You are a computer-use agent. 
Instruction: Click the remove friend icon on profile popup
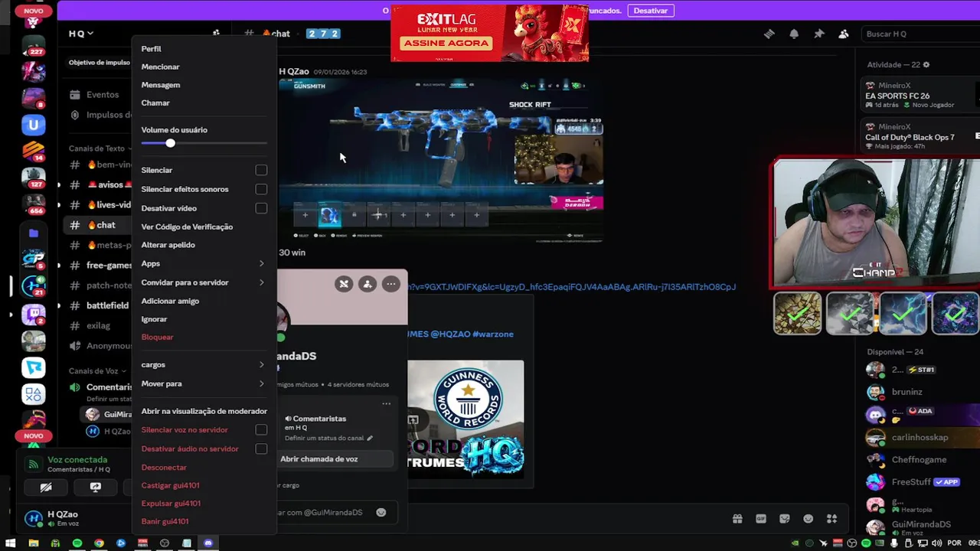pyautogui.click(x=344, y=284)
